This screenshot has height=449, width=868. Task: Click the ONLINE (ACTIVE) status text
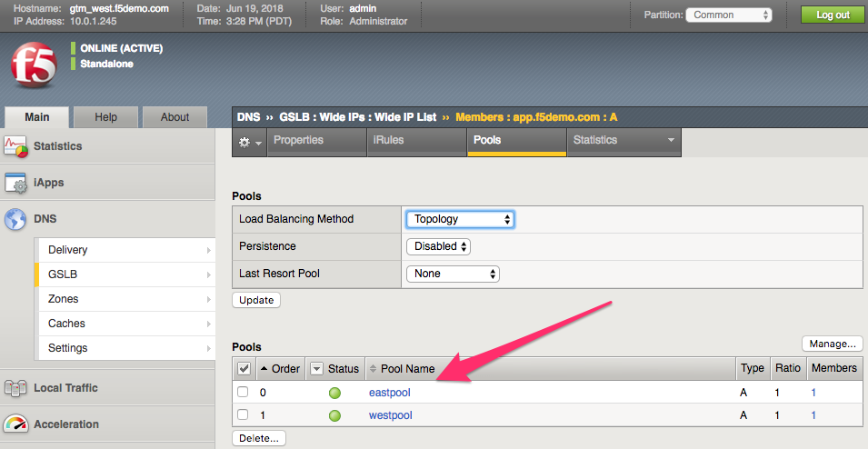[121, 49]
